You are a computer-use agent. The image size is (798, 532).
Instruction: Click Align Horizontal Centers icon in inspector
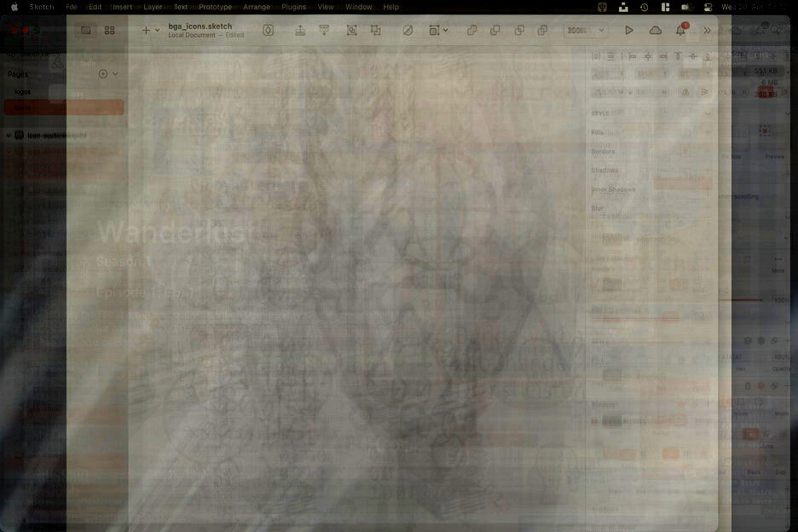point(648,57)
